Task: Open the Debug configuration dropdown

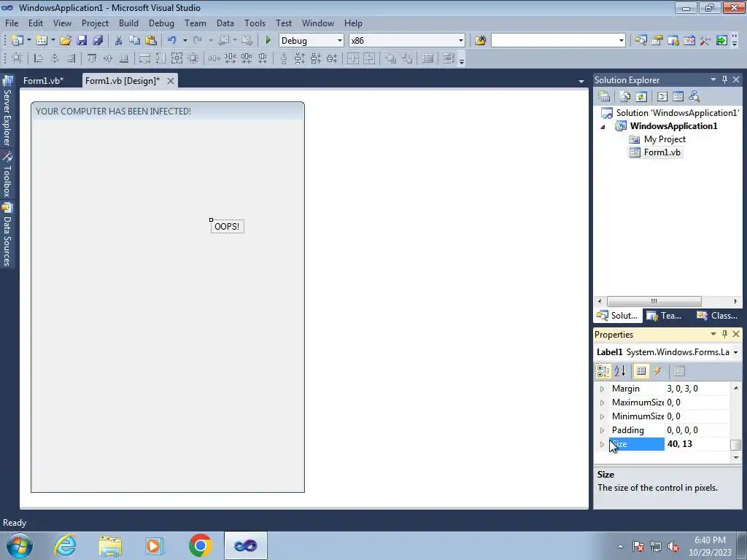Action: pyautogui.click(x=340, y=41)
